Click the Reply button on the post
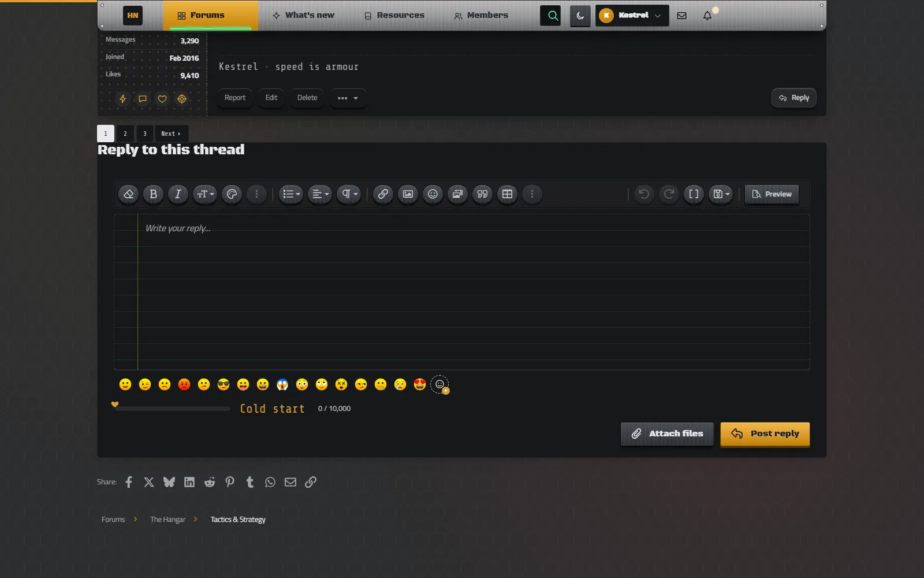 793,98
